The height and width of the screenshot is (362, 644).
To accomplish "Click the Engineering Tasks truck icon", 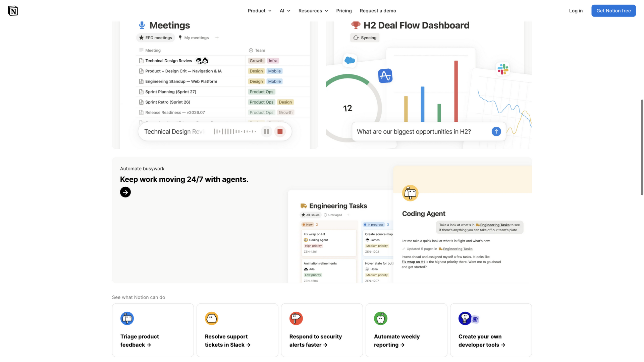I will 304,206.
